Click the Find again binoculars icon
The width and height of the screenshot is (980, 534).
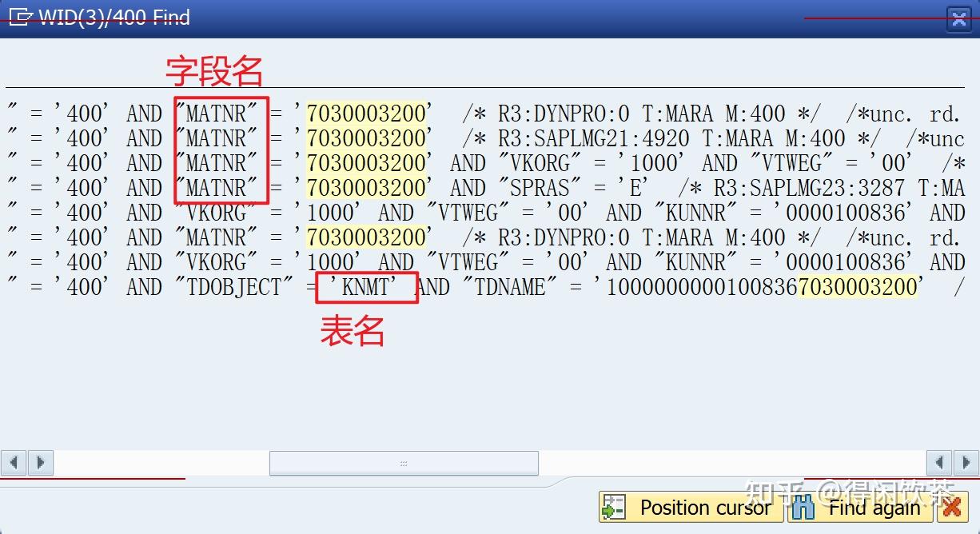(802, 507)
